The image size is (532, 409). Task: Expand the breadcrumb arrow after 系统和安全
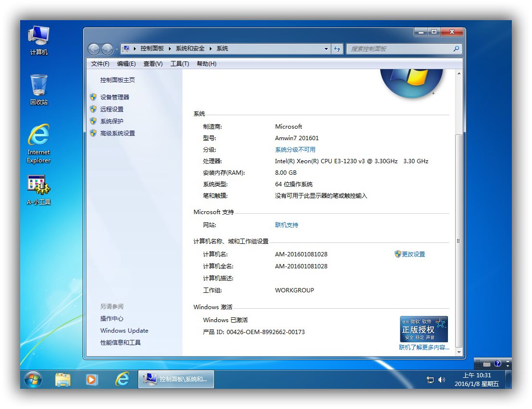(x=210, y=48)
